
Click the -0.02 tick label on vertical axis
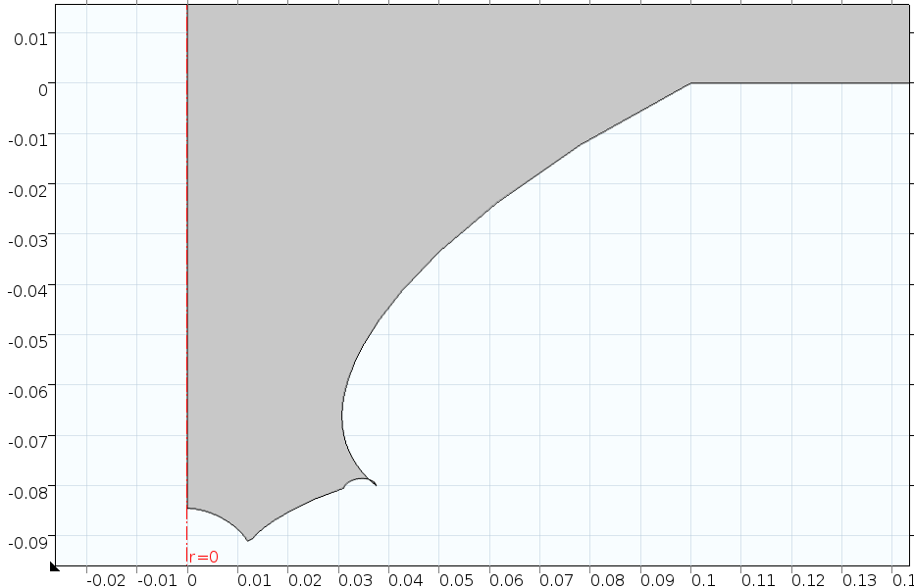pyautogui.click(x=28, y=190)
